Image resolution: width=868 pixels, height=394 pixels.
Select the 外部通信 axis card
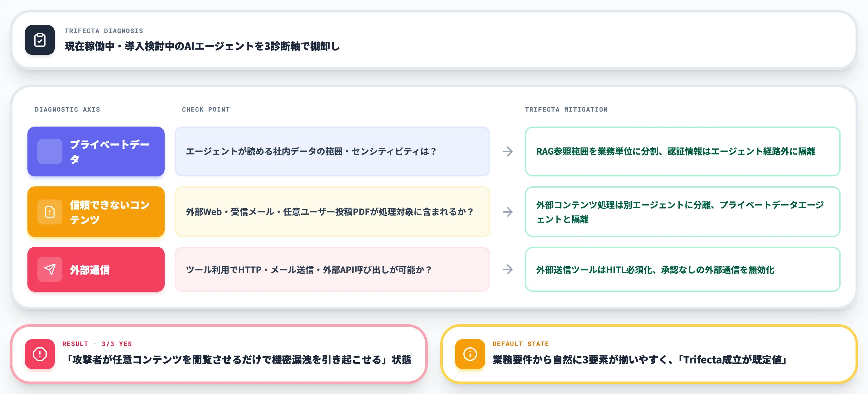coord(96,269)
